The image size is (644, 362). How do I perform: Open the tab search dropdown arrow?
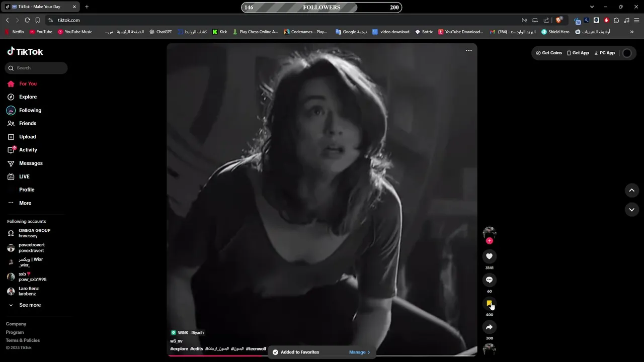click(x=592, y=7)
